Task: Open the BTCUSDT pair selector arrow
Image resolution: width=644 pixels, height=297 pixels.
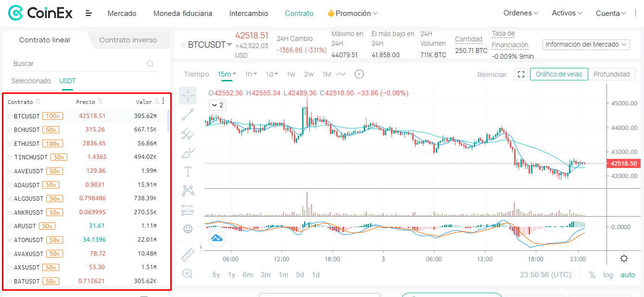Action: pyautogui.click(x=229, y=45)
